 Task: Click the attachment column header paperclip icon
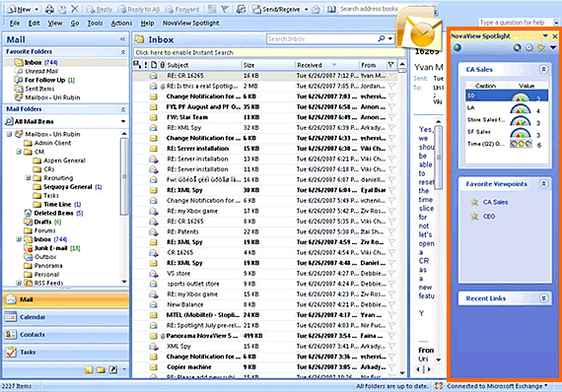click(x=163, y=65)
